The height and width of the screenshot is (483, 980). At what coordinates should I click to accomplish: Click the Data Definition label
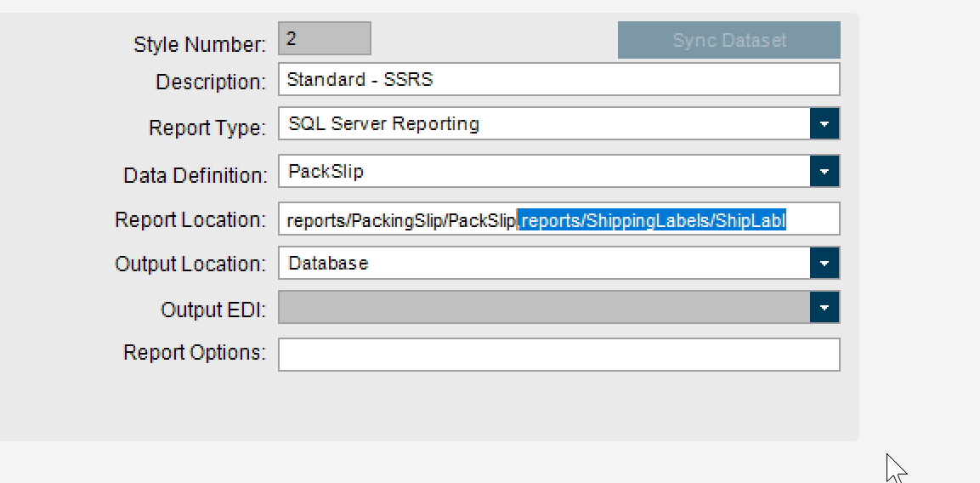(x=195, y=175)
